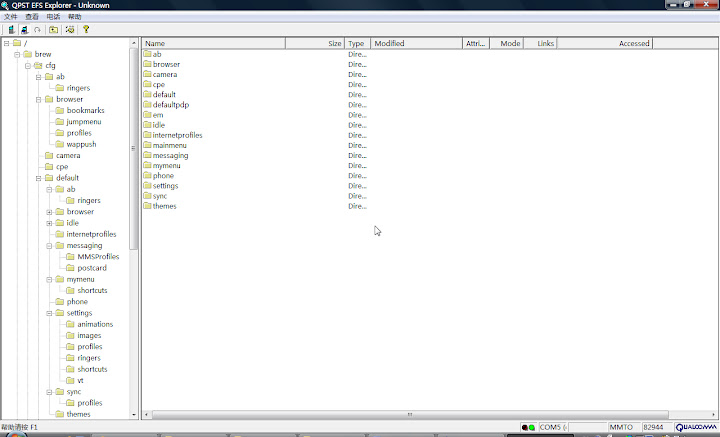Select the MMSProfiles folder in tree
Viewport: 720px width, 437px height.
[98, 257]
